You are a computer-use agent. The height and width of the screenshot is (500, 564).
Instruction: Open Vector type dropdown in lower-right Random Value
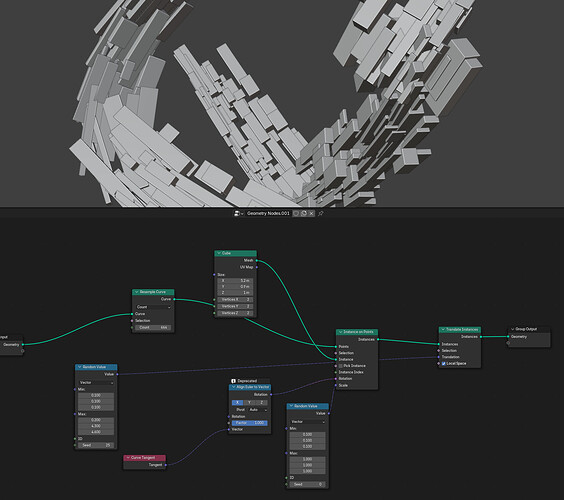point(308,422)
